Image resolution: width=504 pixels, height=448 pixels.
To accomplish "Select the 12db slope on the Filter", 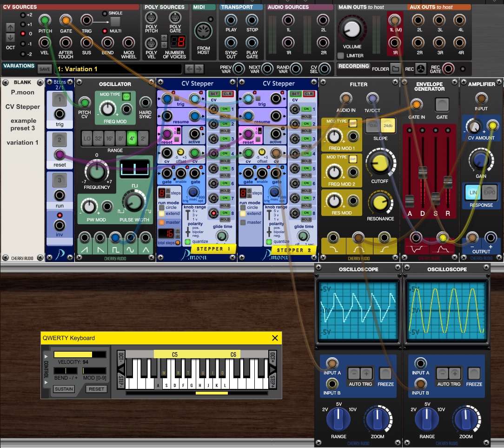I will (x=371, y=126).
